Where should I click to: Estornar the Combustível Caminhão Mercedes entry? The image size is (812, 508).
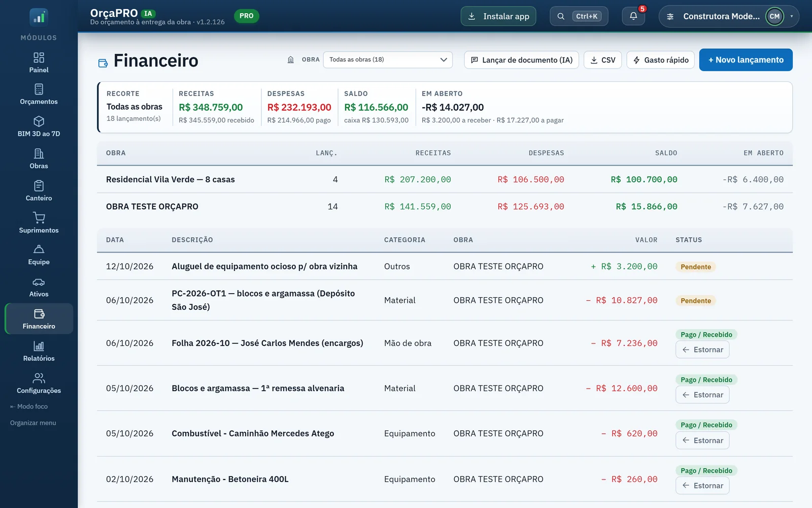coord(702,440)
